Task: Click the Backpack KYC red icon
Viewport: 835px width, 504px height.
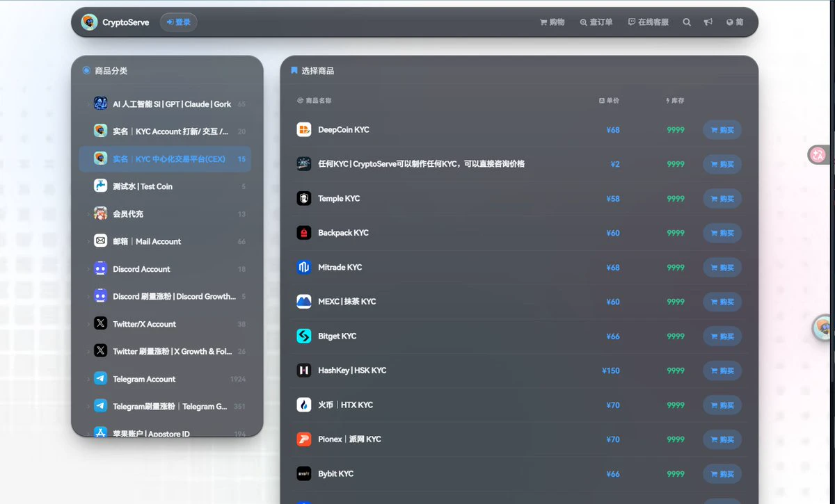Action: tap(304, 233)
